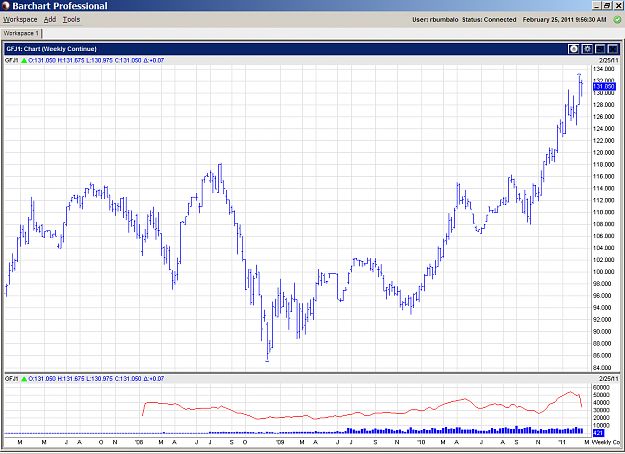Close the Barchart Professional window
Image resolution: width=625 pixels, height=454 pixels.
(617, 6)
